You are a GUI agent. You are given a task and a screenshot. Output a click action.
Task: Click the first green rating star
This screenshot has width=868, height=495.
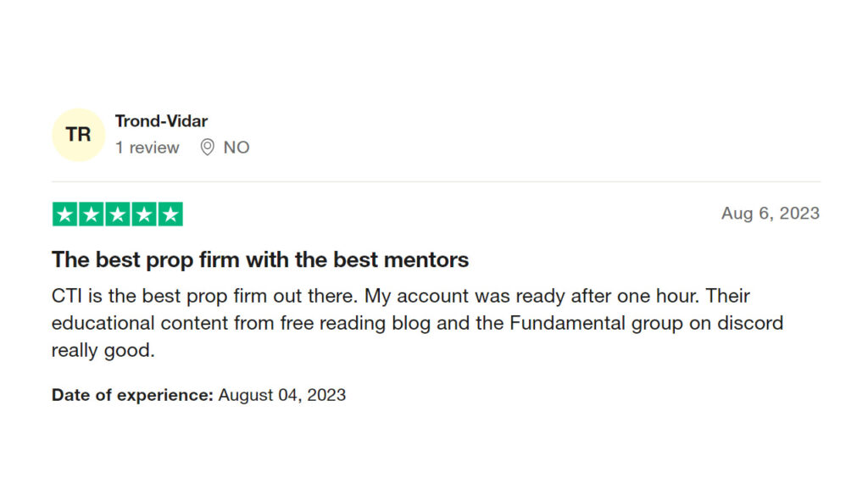pyautogui.click(x=64, y=214)
